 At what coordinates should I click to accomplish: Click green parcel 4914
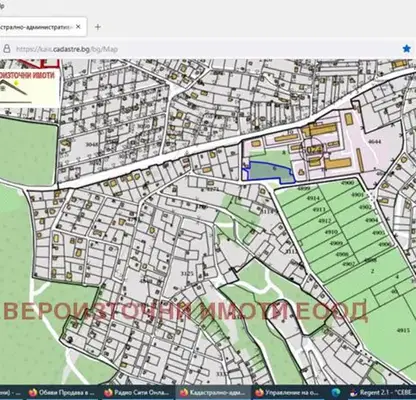click(x=314, y=198)
